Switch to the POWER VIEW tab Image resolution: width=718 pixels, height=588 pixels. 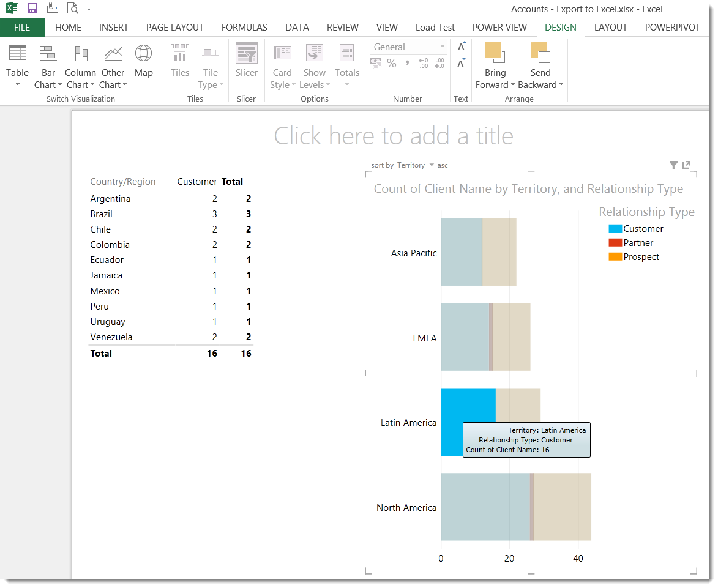pyautogui.click(x=499, y=28)
